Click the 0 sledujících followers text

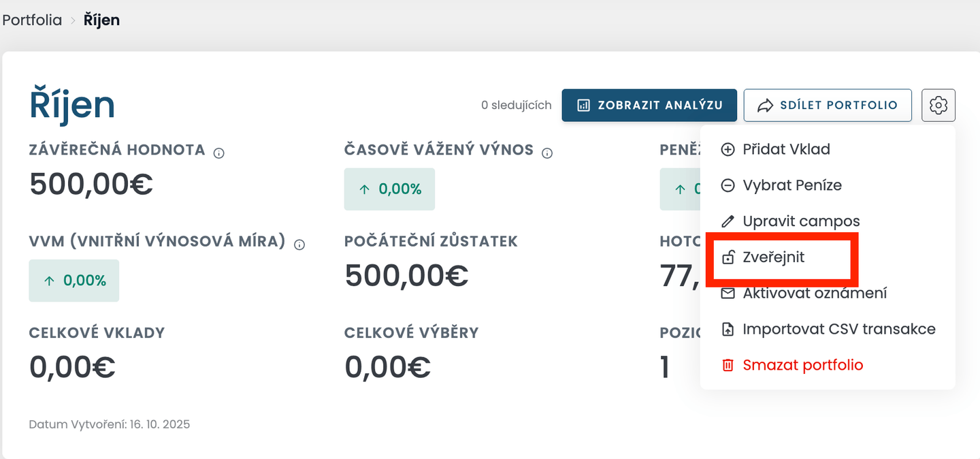coord(516,106)
